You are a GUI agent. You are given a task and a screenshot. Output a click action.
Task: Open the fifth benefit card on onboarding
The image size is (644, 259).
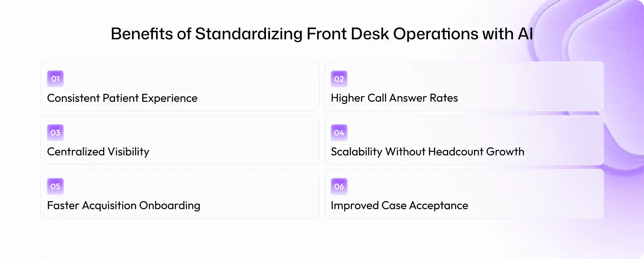[x=180, y=194]
